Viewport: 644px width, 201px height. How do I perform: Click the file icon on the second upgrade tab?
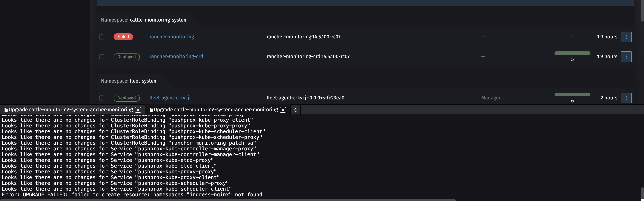click(x=151, y=109)
